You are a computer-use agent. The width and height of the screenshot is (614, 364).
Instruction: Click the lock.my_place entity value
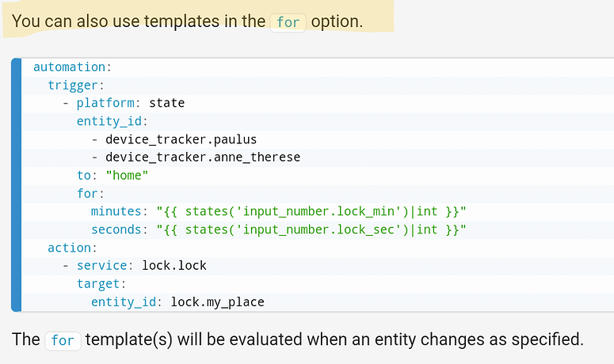[217, 302]
